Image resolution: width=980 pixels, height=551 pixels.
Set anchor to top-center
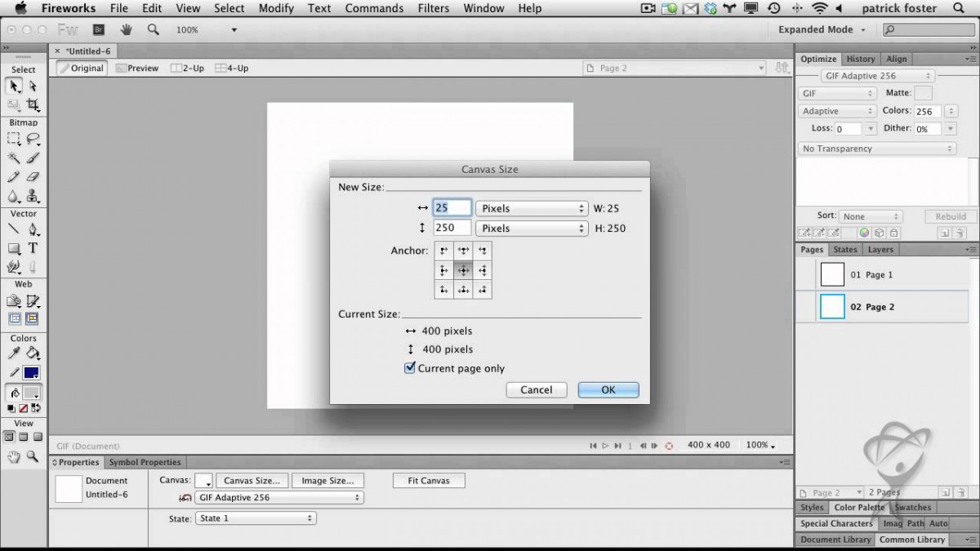click(x=463, y=251)
